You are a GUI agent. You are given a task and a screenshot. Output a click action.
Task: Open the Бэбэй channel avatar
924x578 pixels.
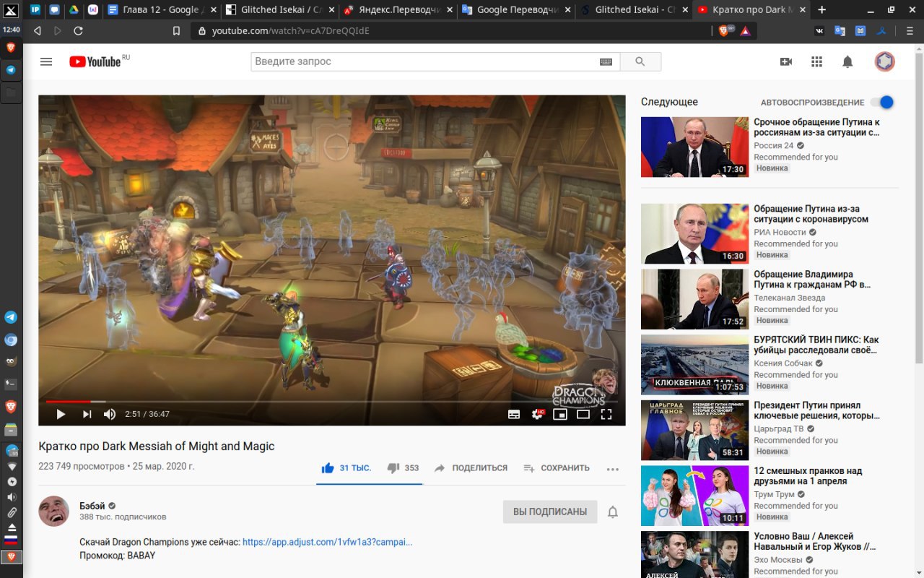[x=53, y=512]
